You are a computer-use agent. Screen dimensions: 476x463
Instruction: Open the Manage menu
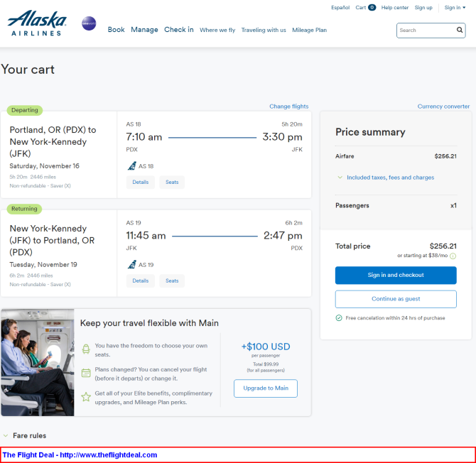click(x=144, y=30)
